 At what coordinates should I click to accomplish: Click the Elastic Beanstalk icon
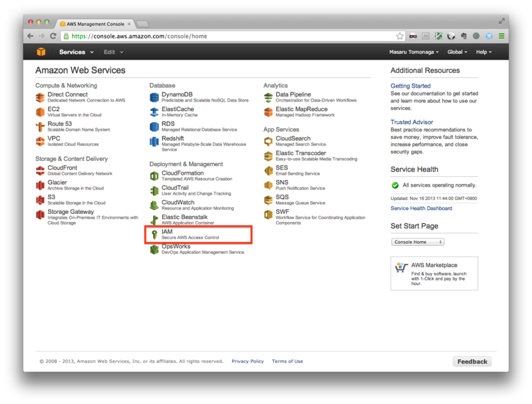point(154,220)
